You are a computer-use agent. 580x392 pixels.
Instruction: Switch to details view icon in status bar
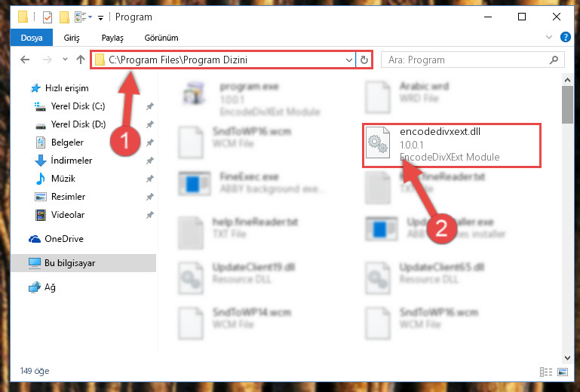(546, 372)
